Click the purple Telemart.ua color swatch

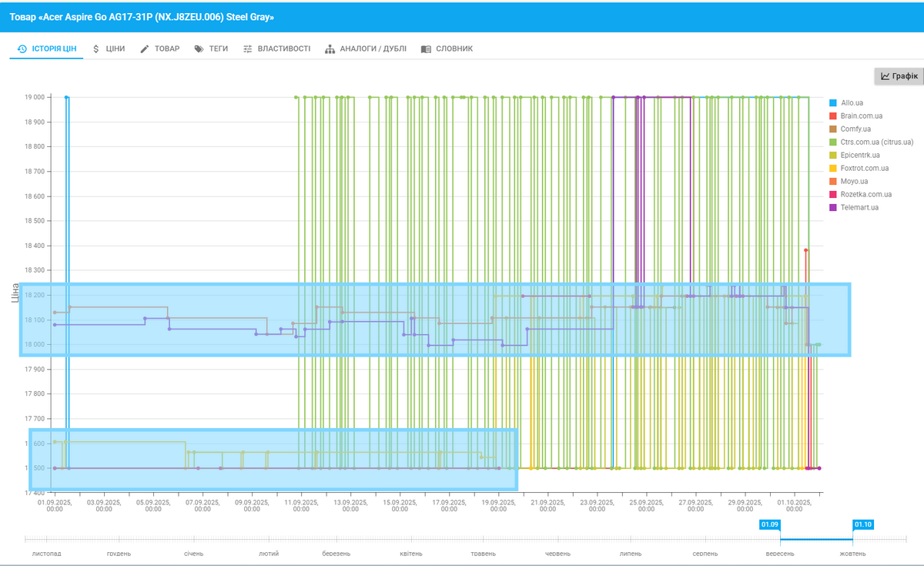click(833, 207)
